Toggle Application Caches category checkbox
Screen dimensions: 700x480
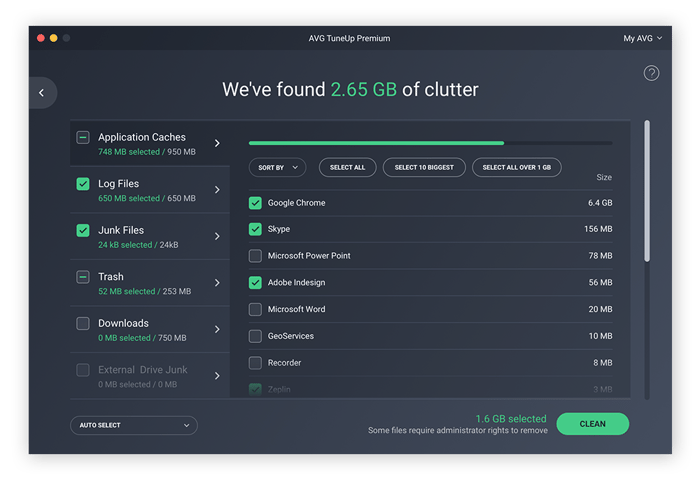point(83,137)
